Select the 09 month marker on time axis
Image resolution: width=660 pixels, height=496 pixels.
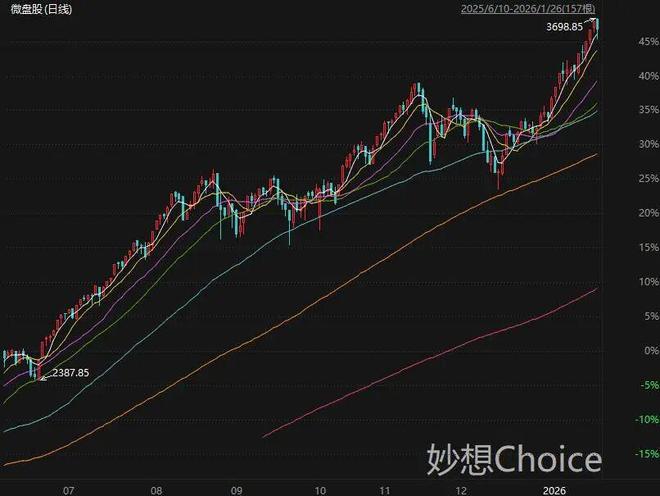(x=236, y=490)
